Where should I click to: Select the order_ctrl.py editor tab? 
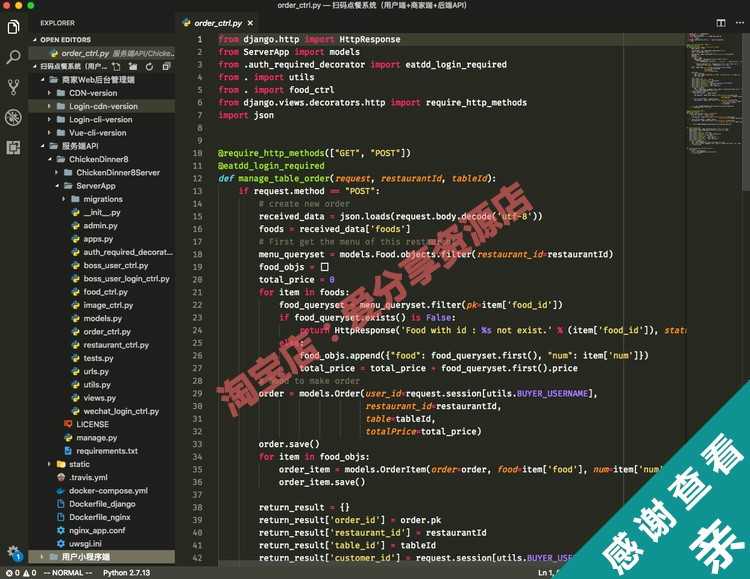218,23
